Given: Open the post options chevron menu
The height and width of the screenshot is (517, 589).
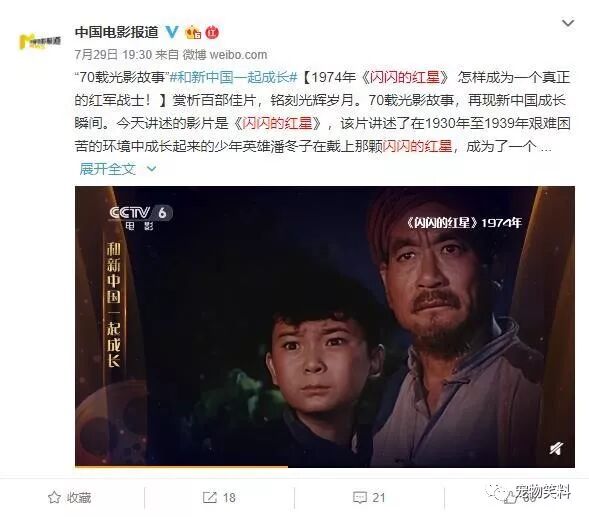Looking at the screenshot, I should pyautogui.click(x=568, y=23).
